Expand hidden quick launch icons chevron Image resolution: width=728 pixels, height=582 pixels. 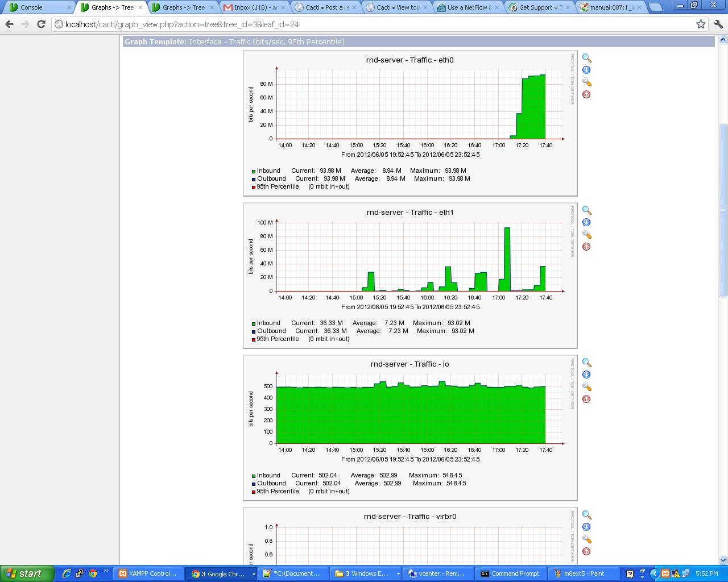coord(106,571)
